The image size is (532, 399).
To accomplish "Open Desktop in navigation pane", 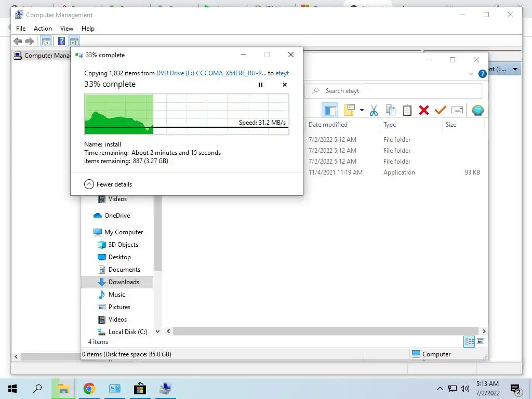I will coord(119,257).
